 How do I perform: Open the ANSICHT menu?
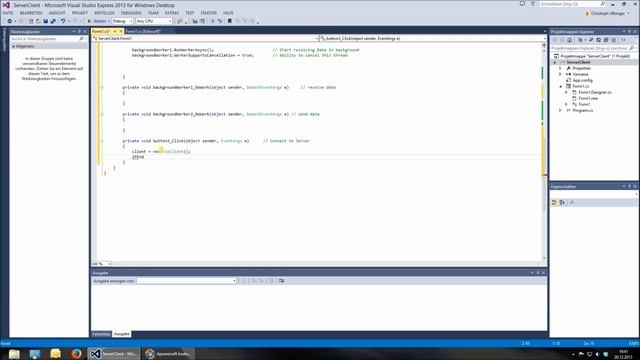57,13
